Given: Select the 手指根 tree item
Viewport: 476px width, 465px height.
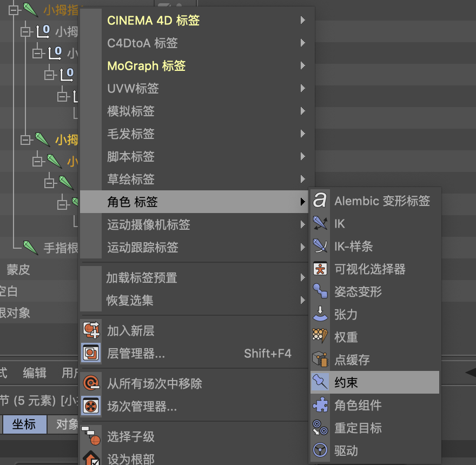Looking at the screenshot, I should 61,248.
